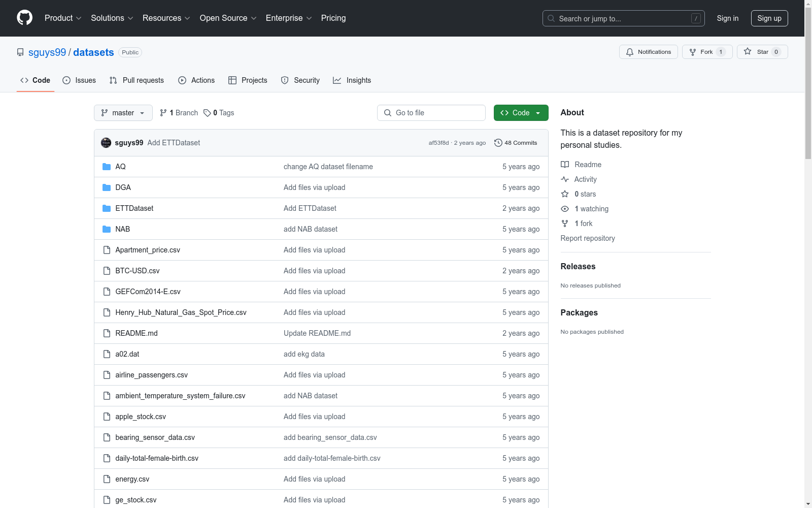Open Henry_Hub_Natural_Gas_Spot_Price.csv file

point(181,312)
